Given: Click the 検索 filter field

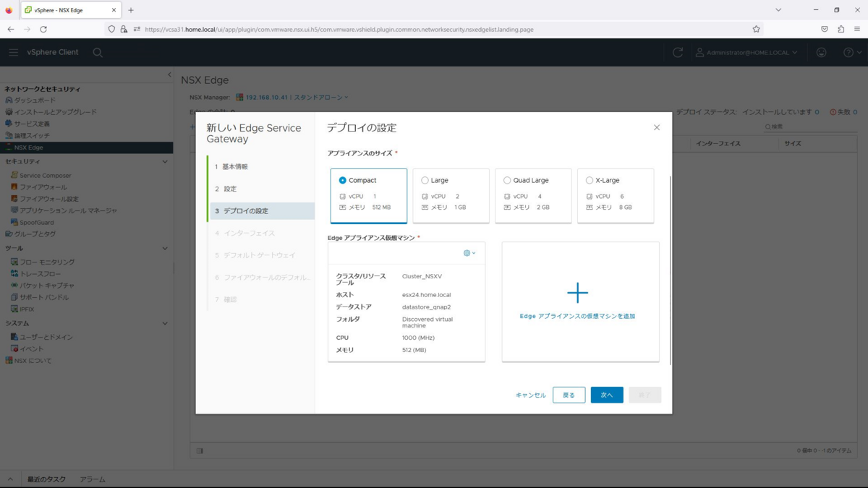Looking at the screenshot, I should 810,127.
